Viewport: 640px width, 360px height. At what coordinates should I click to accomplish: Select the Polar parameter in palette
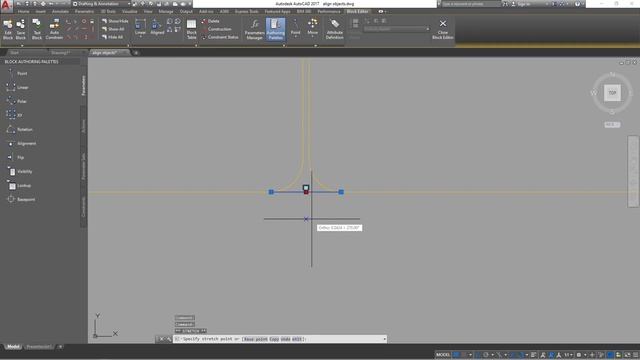pos(17,101)
